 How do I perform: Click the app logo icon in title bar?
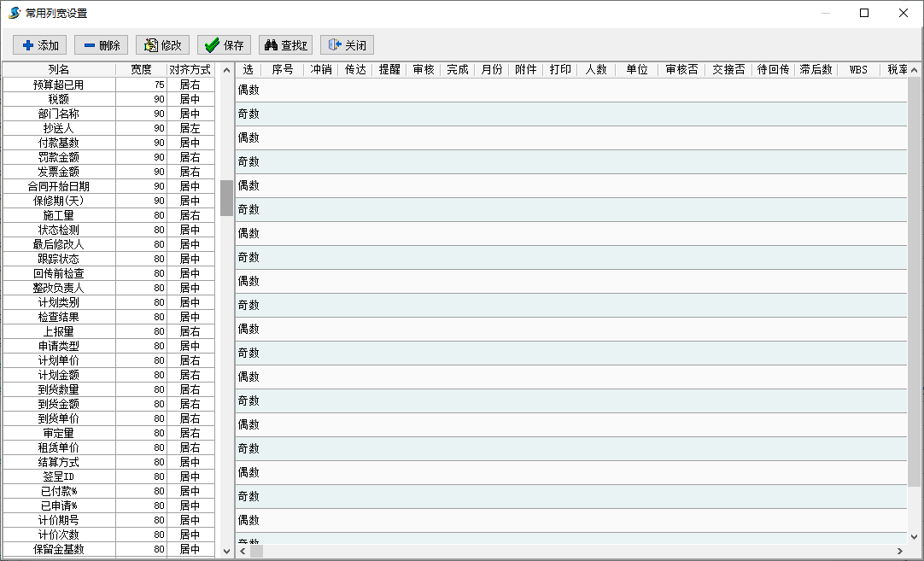click(14, 13)
